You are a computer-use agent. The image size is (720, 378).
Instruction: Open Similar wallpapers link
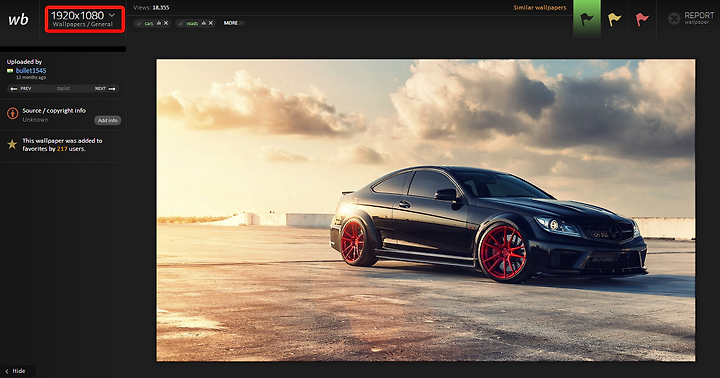(540, 7)
